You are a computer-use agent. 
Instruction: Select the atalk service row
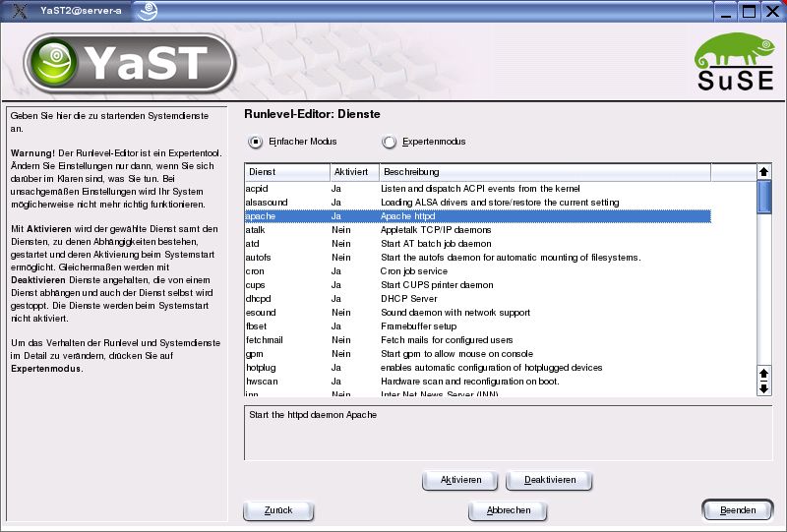(x=477, y=230)
